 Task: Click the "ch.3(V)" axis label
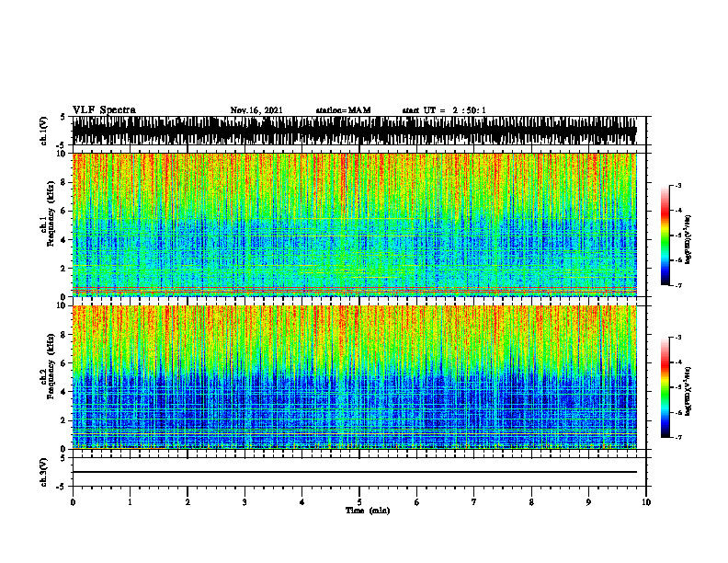44,472
